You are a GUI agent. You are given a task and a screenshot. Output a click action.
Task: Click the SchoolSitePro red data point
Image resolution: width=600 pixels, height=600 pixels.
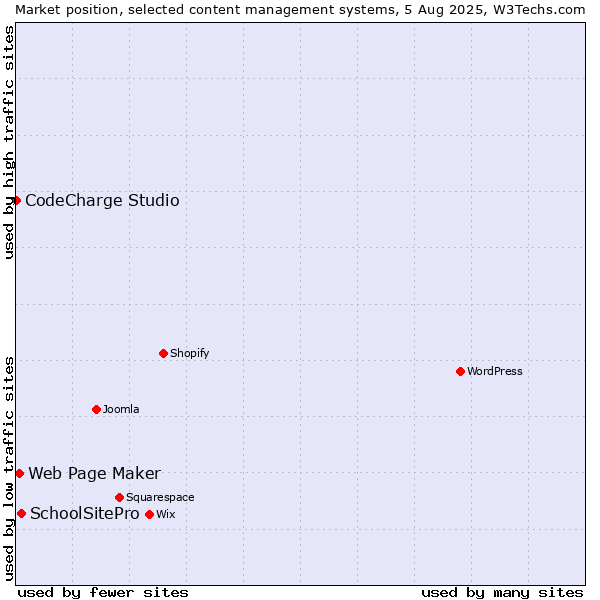[x=21, y=514]
